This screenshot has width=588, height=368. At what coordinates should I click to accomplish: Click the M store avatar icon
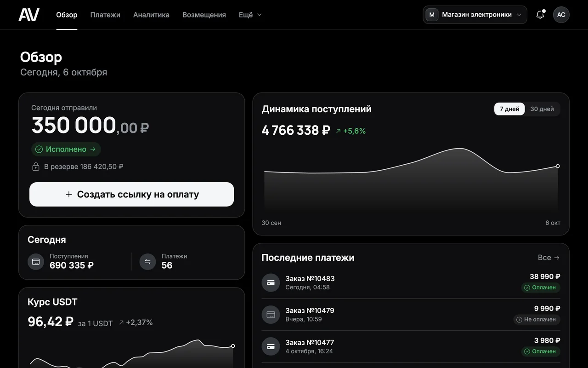432,15
